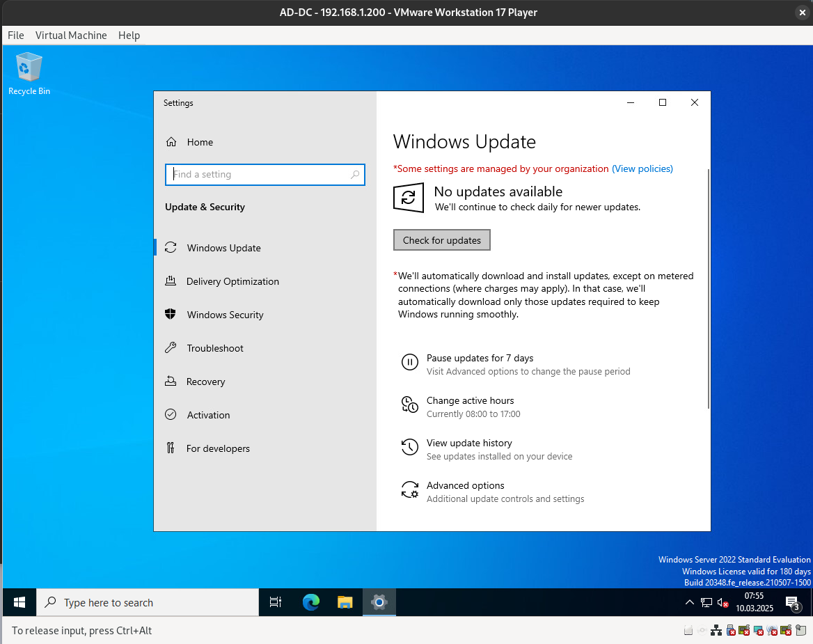Image resolution: width=813 pixels, height=644 pixels.
Task: Open the View policies link
Action: [x=642, y=168]
